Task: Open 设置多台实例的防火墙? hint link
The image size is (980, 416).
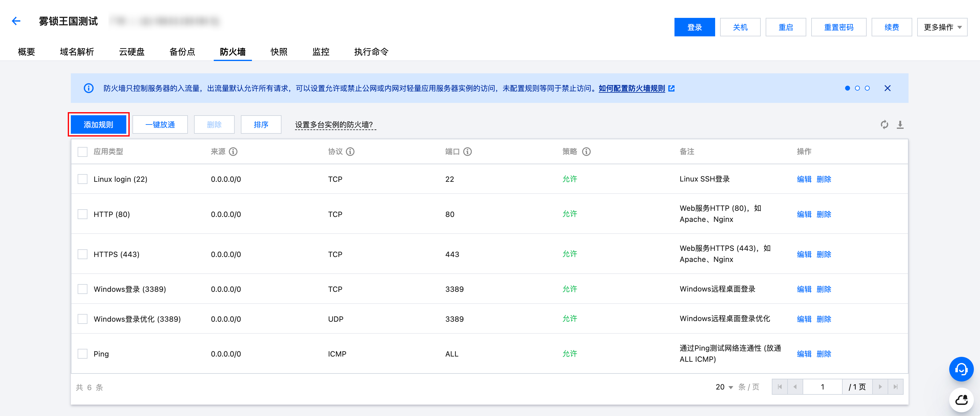Action: [x=335, y=125]
